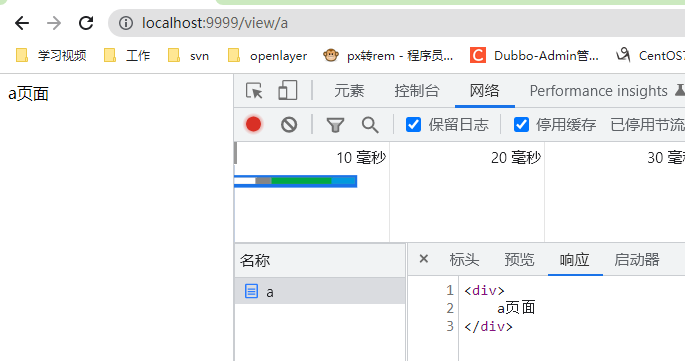Image resolution: width=685 pixels, height=361 pixels.
Task: Clear the network log
Action: click(289, 125)
